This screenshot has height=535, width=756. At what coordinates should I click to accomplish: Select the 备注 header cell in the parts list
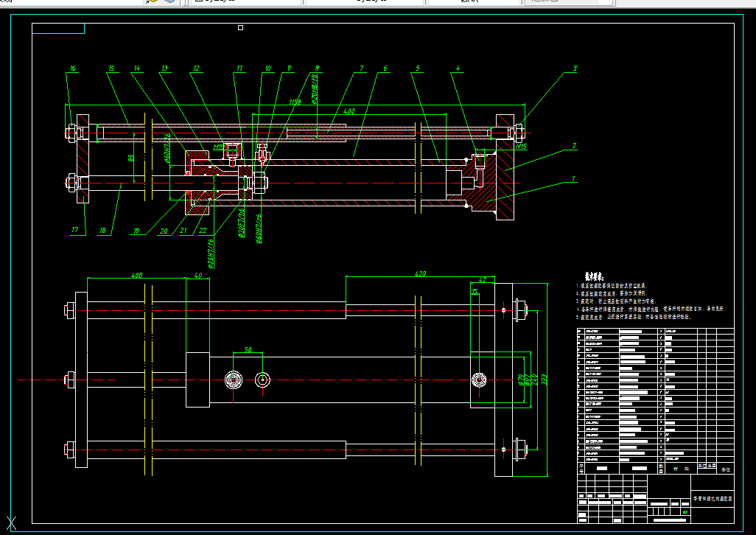coord(726,469)
